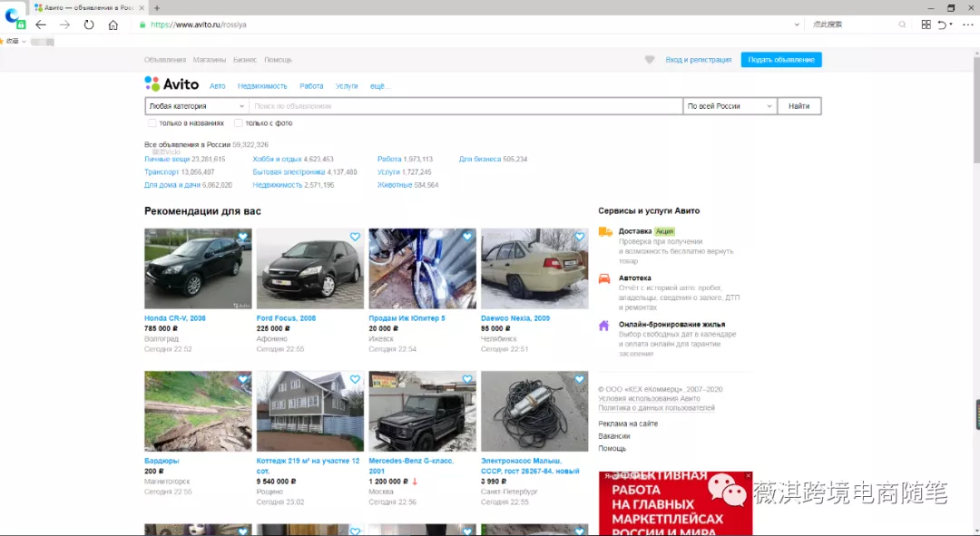Go back to the previous page
This screenshot has width=980, height=536.
point(41,24)
